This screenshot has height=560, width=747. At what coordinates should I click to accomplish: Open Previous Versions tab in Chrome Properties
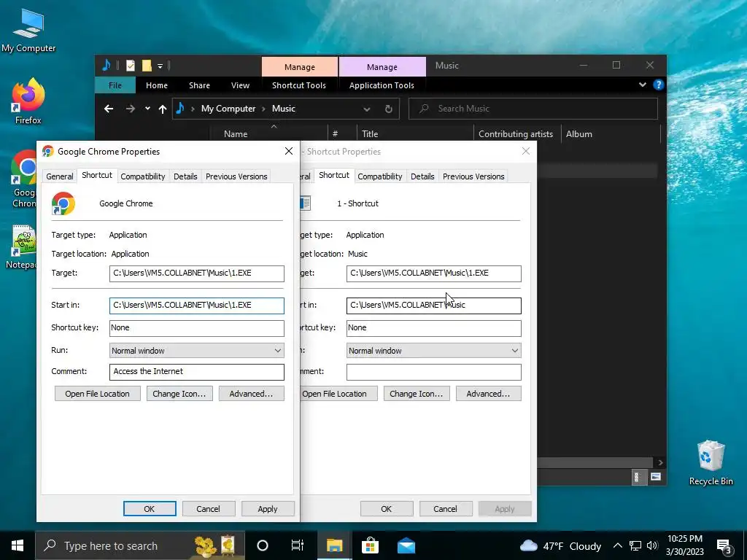[236, 176]
